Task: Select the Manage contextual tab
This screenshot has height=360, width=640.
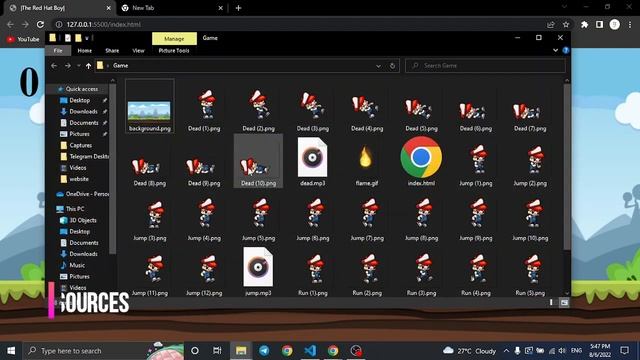Action: pyautogui.click(x=174, y=39)
